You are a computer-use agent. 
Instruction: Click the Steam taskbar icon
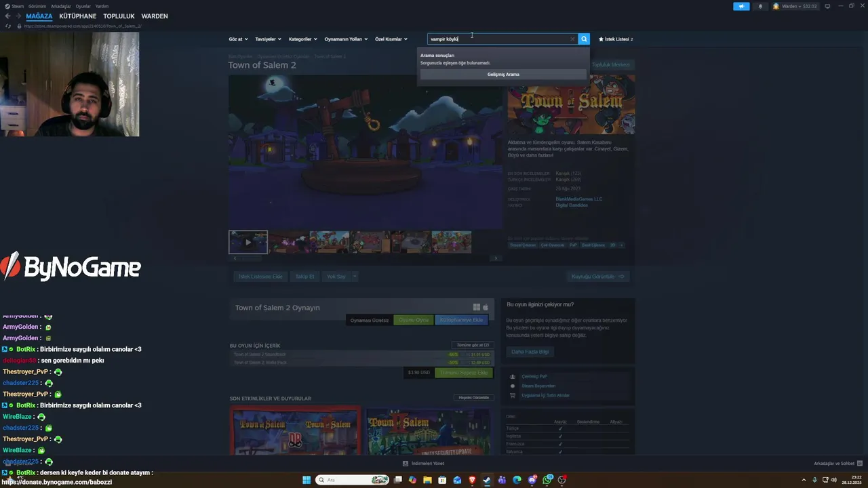pyautogui.click(x=487, y=480)
